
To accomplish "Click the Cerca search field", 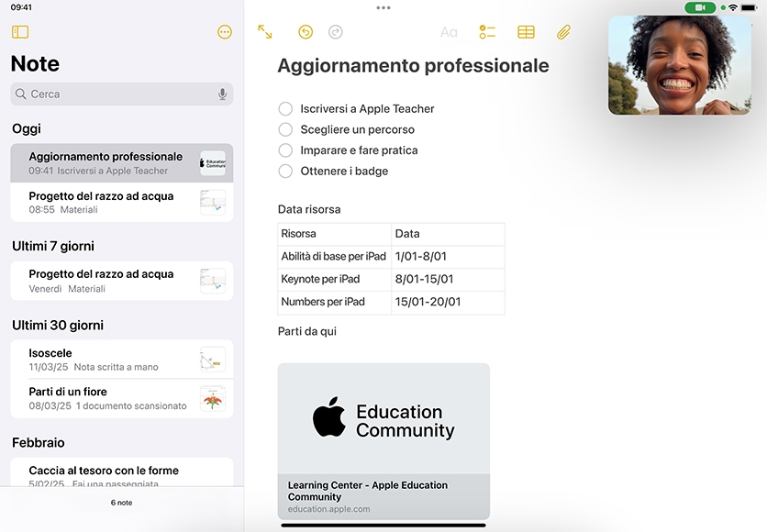I will click(122, 94).
